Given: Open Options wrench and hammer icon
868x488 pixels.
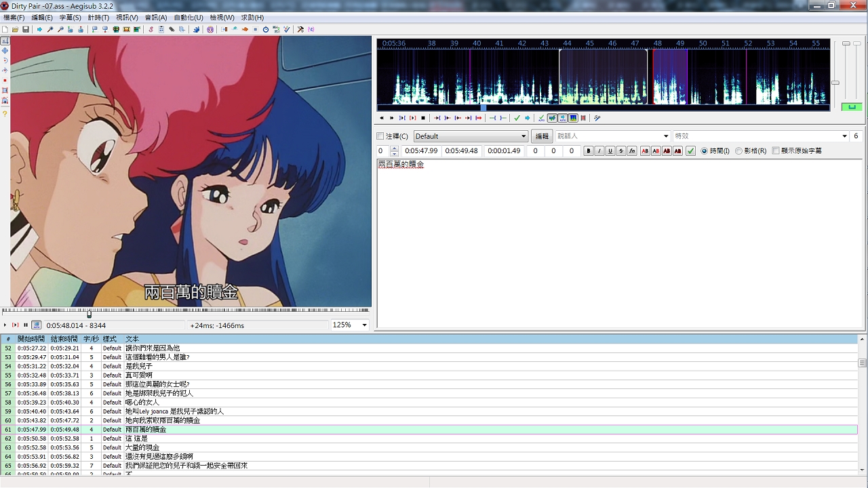Looking at the screenshot, I should (301, 30).
